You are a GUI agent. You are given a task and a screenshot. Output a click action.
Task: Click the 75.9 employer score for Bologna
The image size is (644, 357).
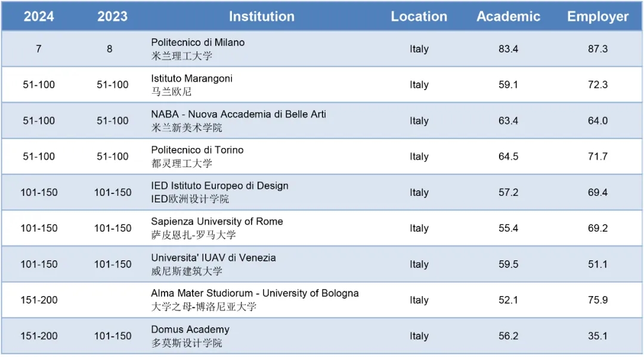pos(597,300)
